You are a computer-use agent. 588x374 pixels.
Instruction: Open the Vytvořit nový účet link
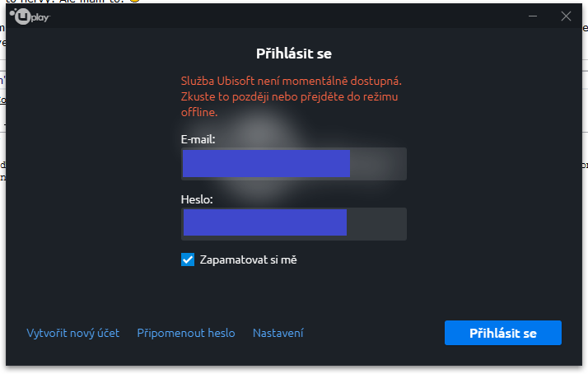click(x=72, y=333)
